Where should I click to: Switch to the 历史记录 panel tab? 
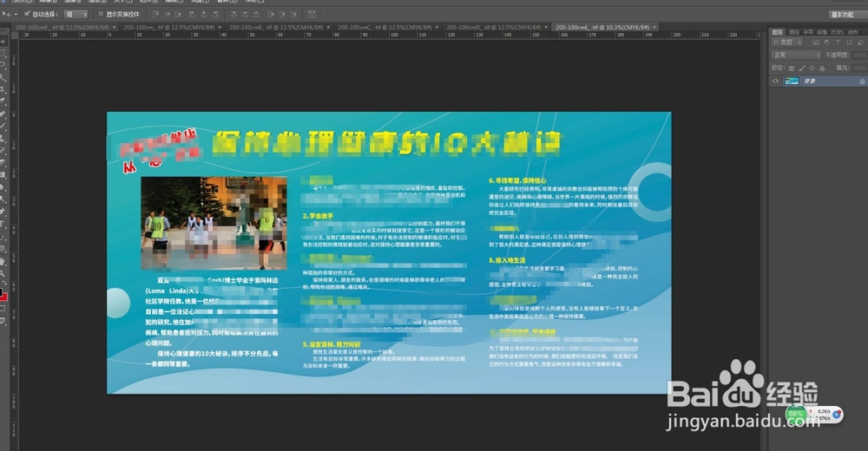click(838, 32)
